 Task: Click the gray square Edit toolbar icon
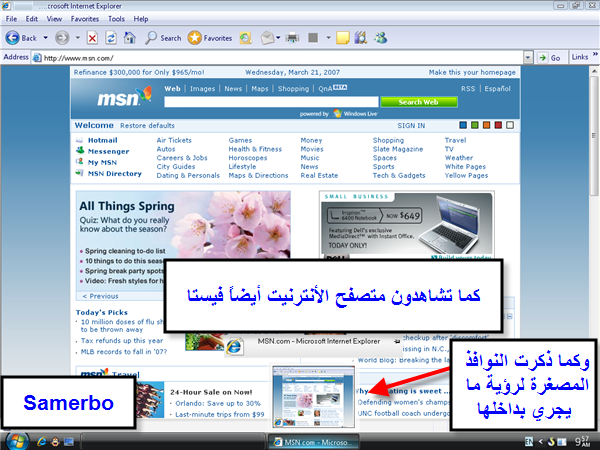pos(313,38)
